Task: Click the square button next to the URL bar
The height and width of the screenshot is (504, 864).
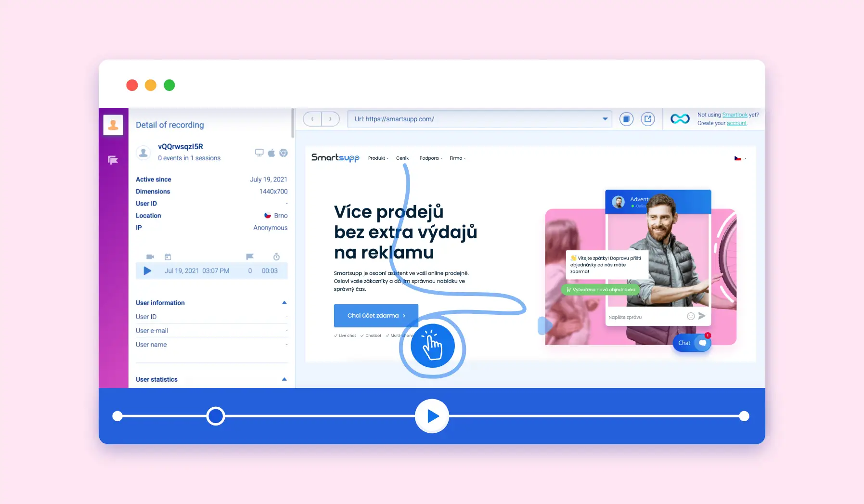Action: 626,119
